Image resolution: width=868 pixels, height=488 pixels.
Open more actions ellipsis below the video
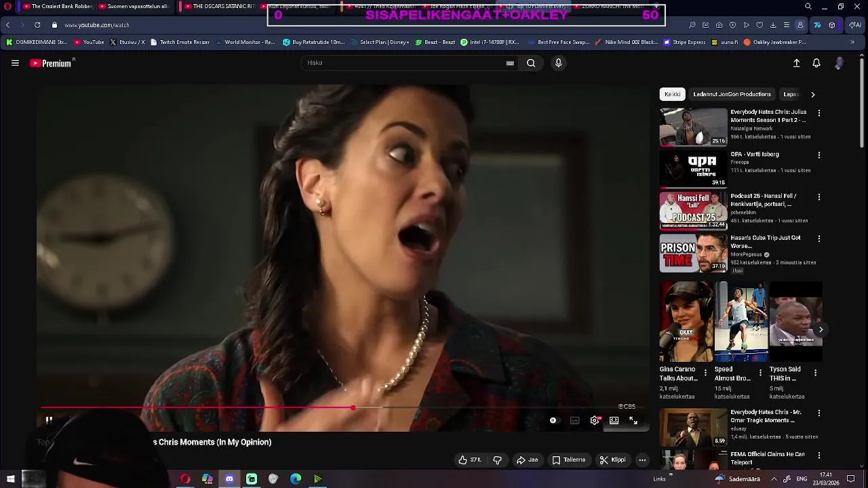click(642, 460)
